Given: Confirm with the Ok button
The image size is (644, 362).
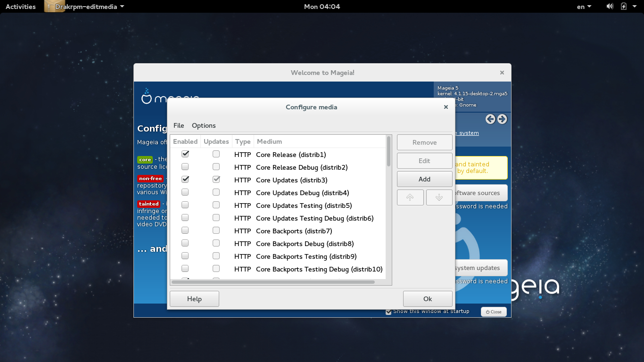Looking at the screenshot, I should [428, 299].
